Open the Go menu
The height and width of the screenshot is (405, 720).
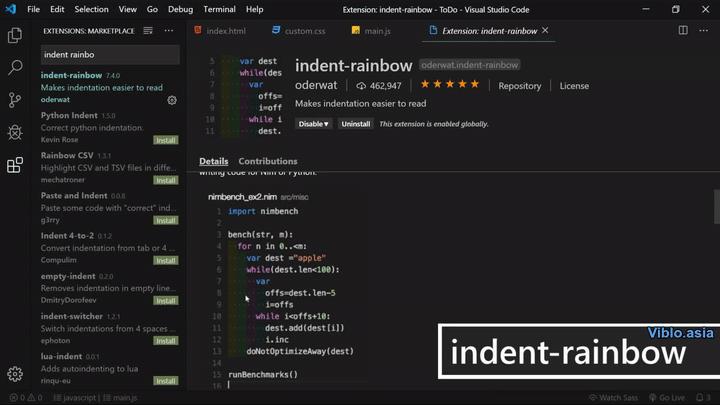pos(152,9)
